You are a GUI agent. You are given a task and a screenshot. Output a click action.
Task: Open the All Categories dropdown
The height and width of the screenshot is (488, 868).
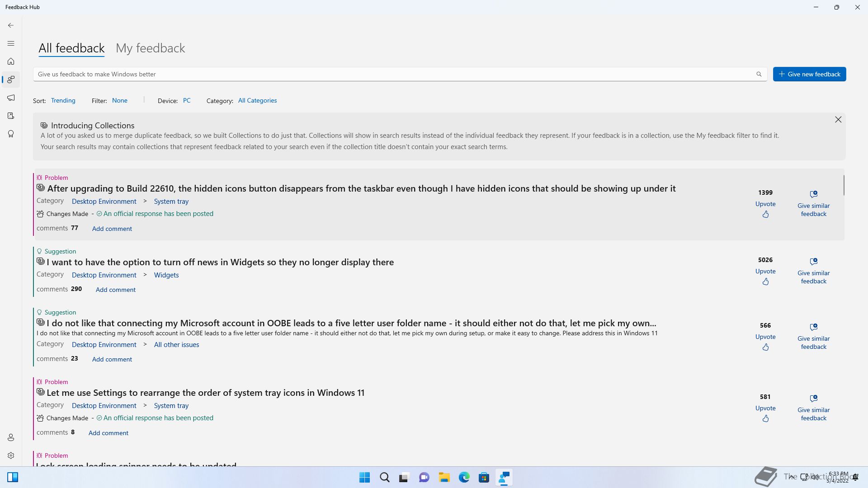pos(257,100)
